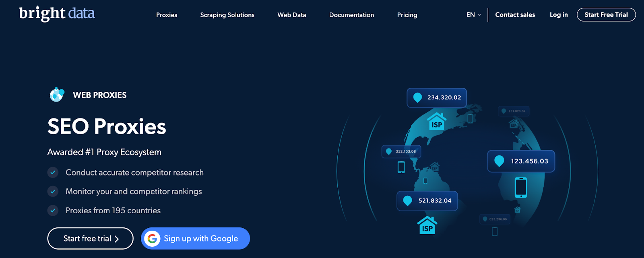Click the checkmark beside Monitor your and competitor rankings
644x258 pixels.
click(x=53, y=192)
